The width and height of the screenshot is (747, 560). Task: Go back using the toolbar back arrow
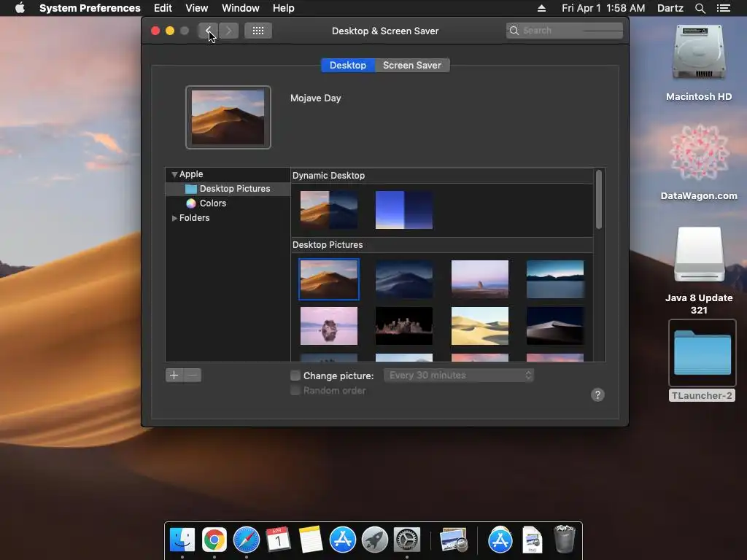(208, 31)
